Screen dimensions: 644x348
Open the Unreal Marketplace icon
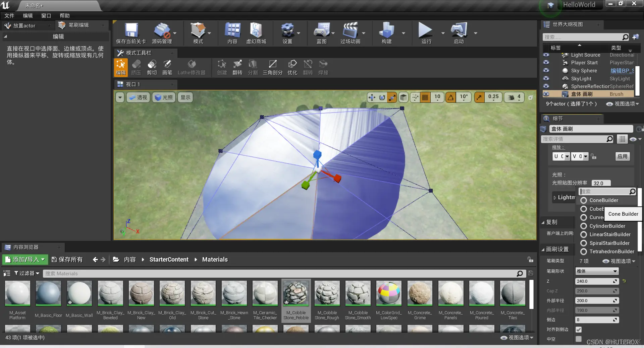click(256, 33)
